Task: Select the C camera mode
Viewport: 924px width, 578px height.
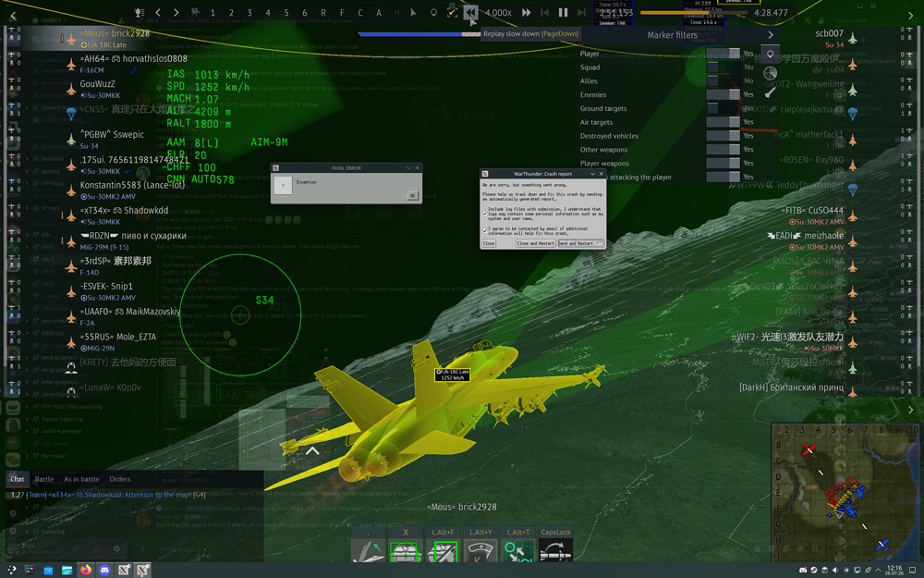Action: [x=360, y=12]
